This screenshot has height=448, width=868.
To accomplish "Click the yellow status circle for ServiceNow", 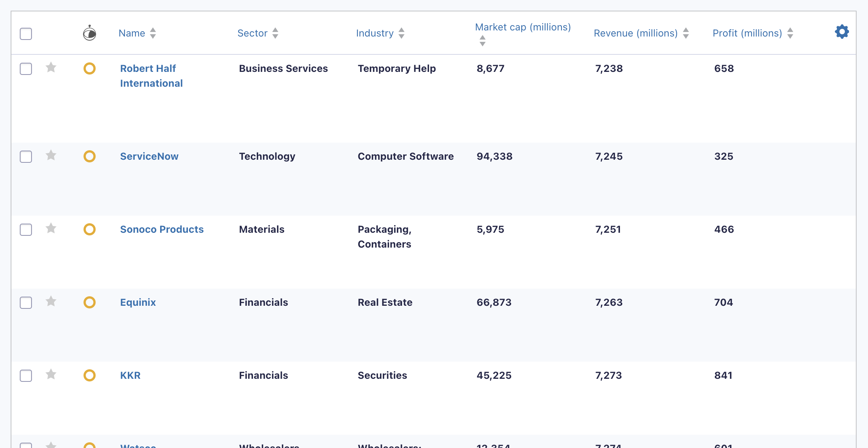I will click(x=89, y=156).
